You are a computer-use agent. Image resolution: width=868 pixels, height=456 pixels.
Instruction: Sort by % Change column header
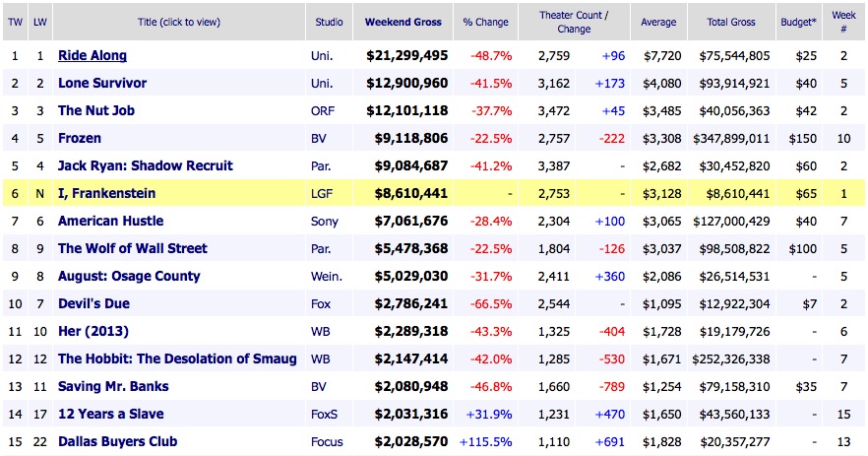click(487, 22)
